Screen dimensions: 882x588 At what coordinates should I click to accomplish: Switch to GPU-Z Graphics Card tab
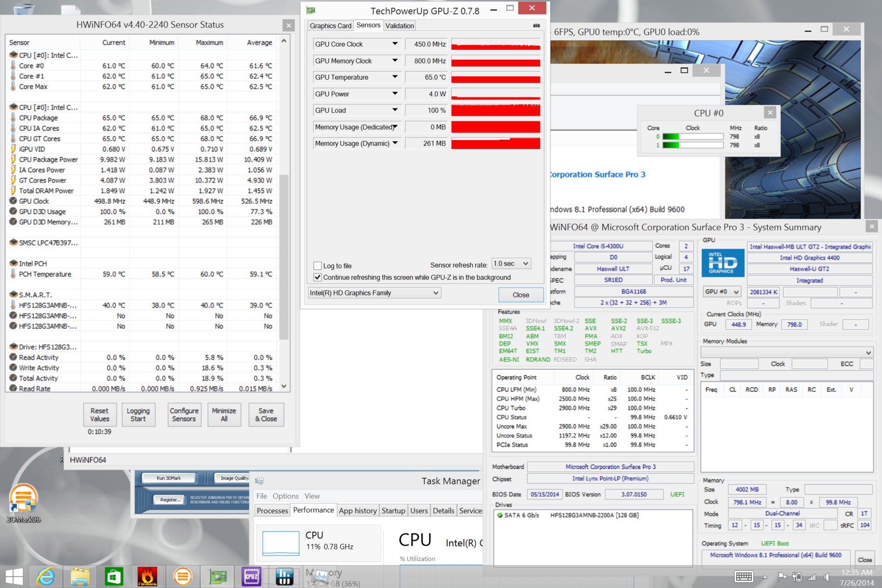[330, 26]
